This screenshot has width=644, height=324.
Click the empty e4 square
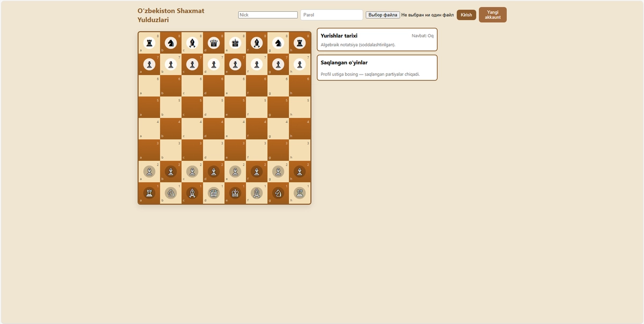coord(235,129)
